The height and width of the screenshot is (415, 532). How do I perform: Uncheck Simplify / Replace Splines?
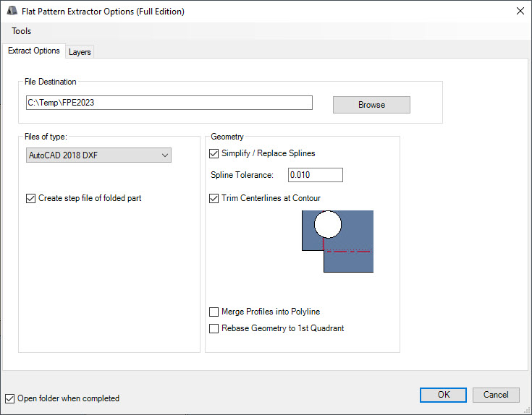(x=214, y=153)
